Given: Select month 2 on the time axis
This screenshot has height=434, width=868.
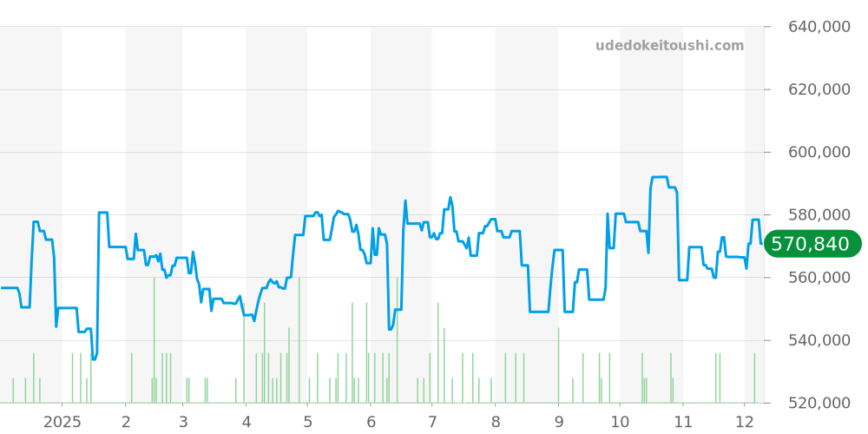Looking at the screenshot, I should tap(126, 423).
